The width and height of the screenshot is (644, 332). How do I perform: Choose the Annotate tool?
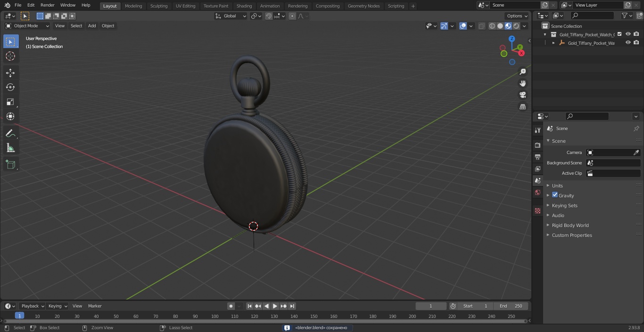point(10,133)
